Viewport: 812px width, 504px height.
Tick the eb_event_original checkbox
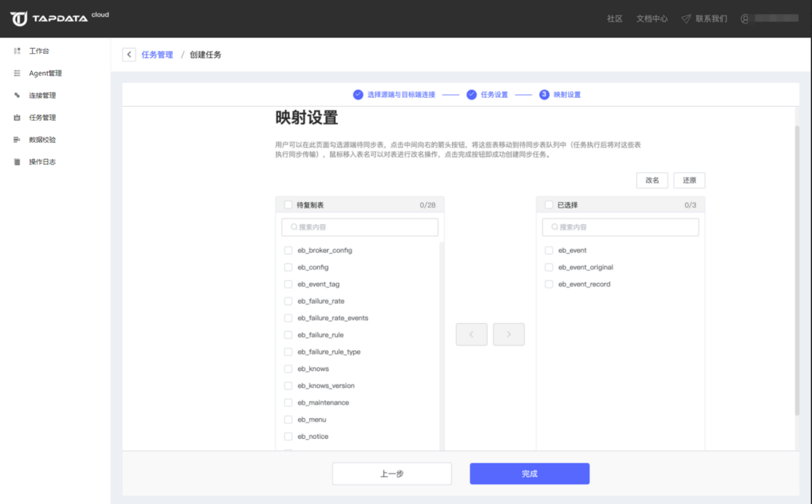coord(549,267)
